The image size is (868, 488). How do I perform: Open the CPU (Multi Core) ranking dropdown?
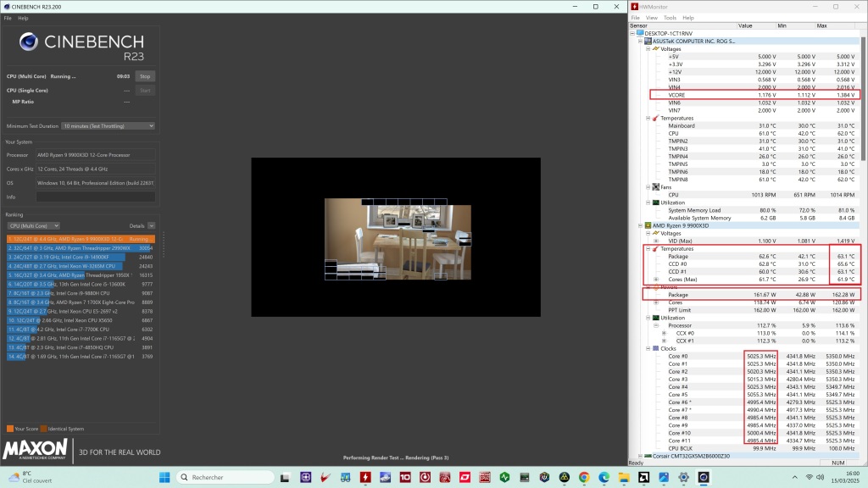click(33, 225)
